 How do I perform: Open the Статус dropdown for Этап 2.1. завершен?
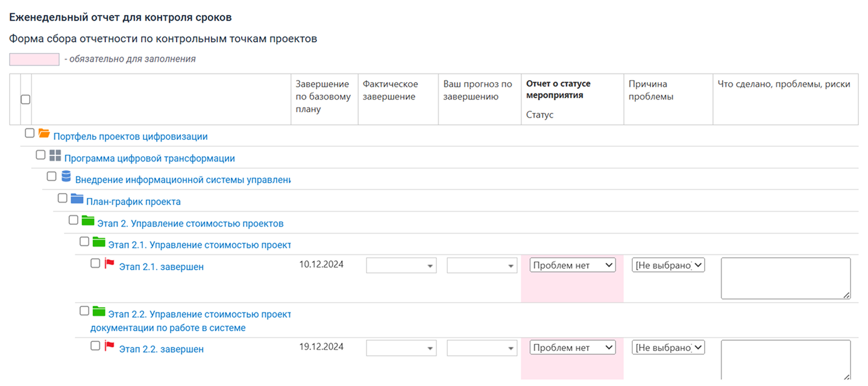click(x=573, y=265)
